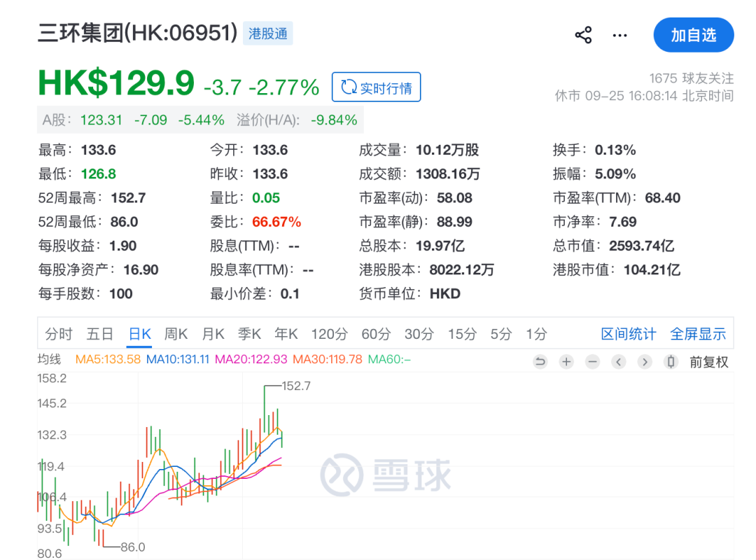This screenshot has width=756, height=560.
Task: Zoom out chart with minus icon
Action: coord(593,361)
